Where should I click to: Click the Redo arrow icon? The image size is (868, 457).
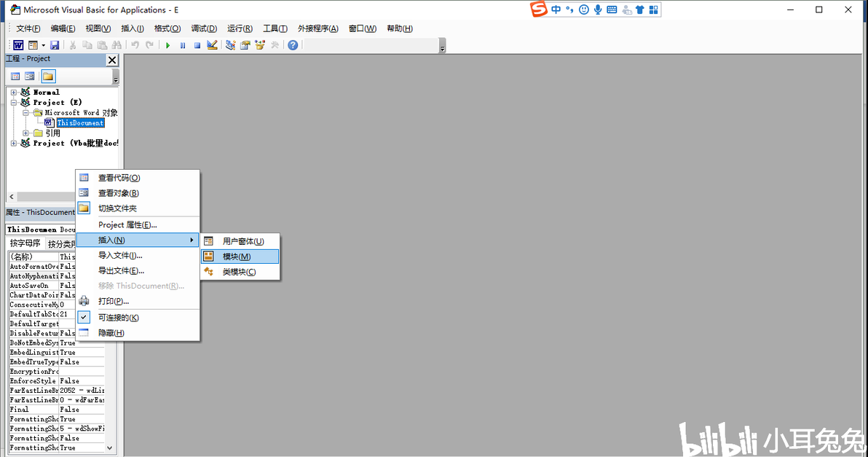149,45
